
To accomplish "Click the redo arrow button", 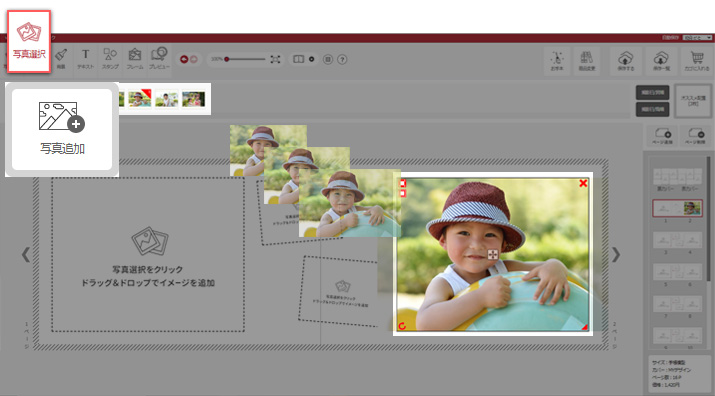I will point(194,59).
